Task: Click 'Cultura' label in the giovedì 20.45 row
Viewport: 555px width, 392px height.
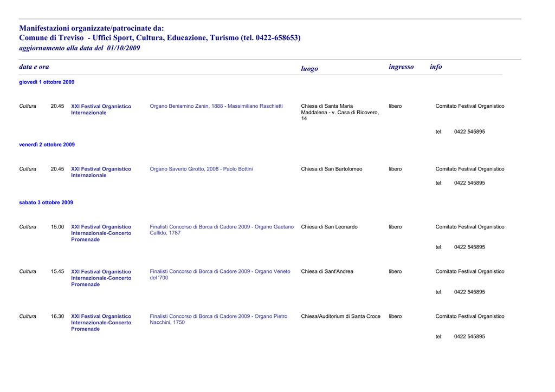Action: point(28,106)
